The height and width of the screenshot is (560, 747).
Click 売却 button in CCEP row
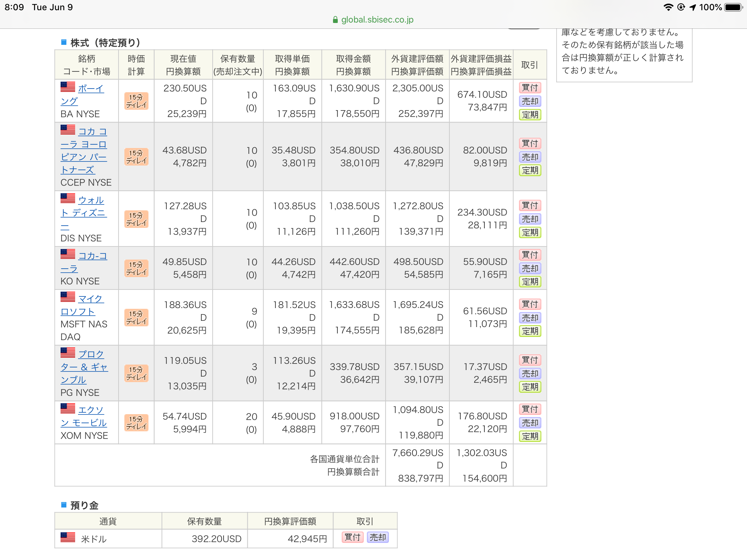530,157
